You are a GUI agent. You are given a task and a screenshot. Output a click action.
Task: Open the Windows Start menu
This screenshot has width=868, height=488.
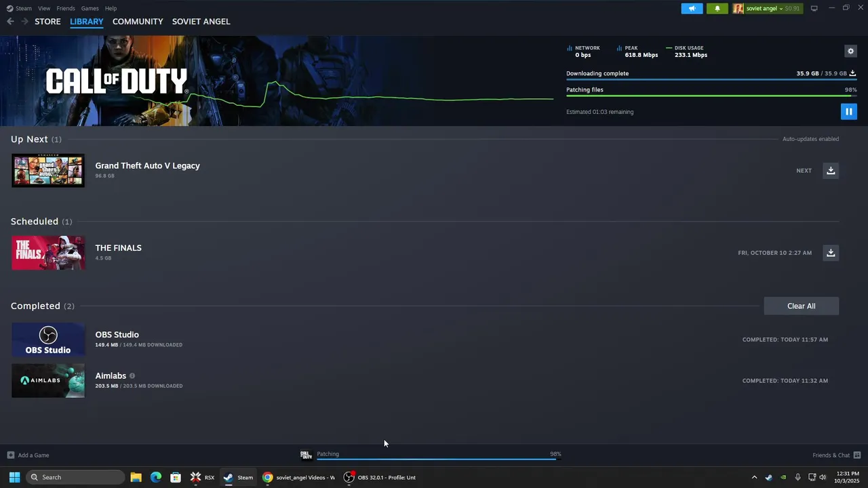coord(14,477)
